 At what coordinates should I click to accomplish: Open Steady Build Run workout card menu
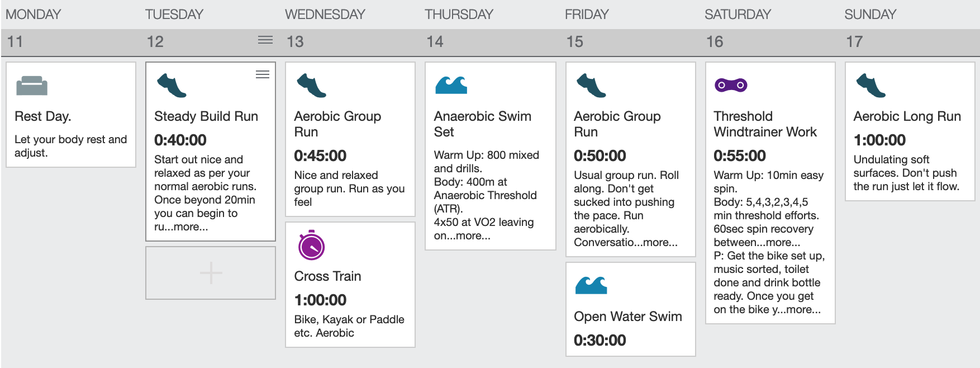pos(263,74)
